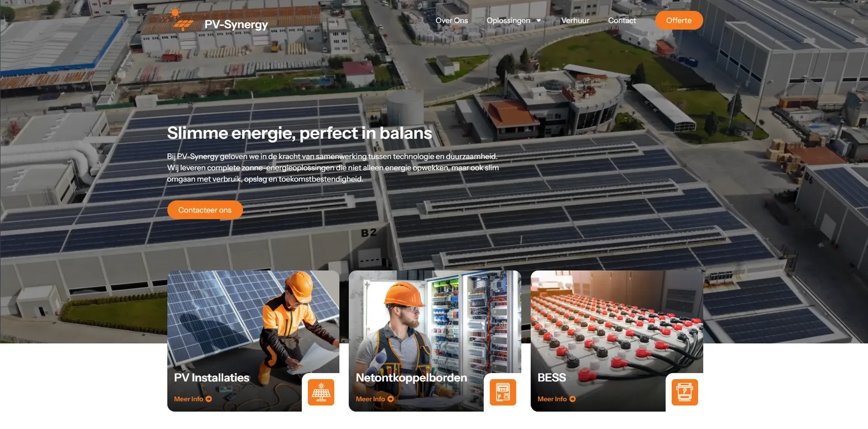Screen dimensions: 868x429
Task: Navigate to Contact in the header
Action: pyautogui.click(x=622, y=21)
